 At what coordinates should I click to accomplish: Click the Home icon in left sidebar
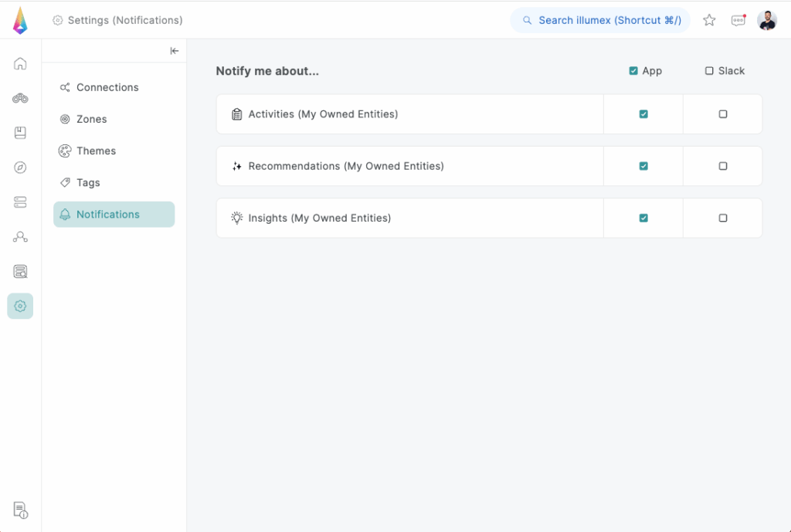20,63
